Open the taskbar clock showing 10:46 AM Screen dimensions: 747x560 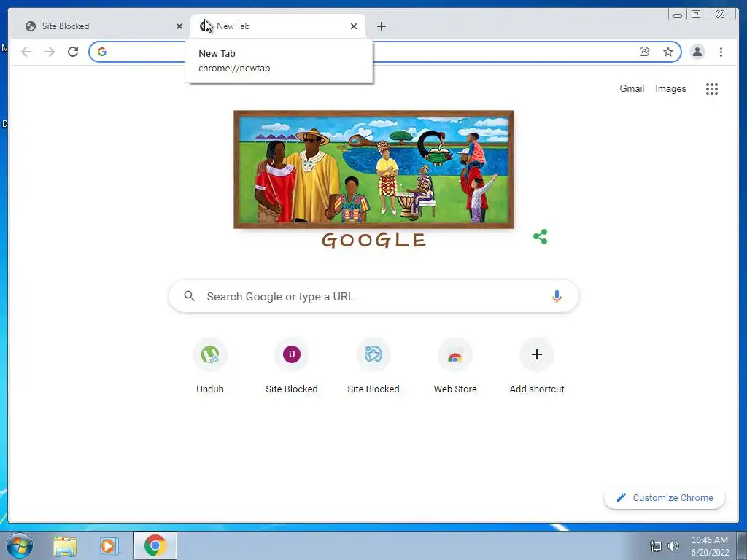709,546
